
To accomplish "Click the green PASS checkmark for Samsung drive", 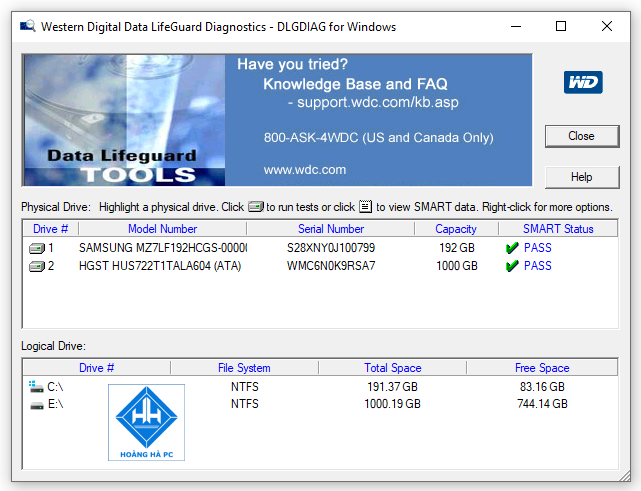I will [x=512, y=248].
